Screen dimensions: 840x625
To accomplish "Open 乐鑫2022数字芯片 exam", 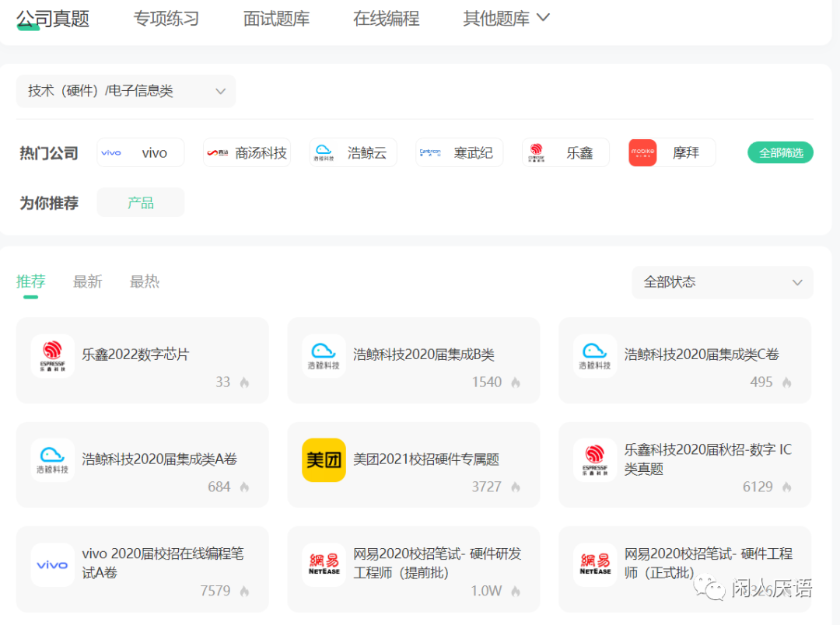I will pos(135,354).
